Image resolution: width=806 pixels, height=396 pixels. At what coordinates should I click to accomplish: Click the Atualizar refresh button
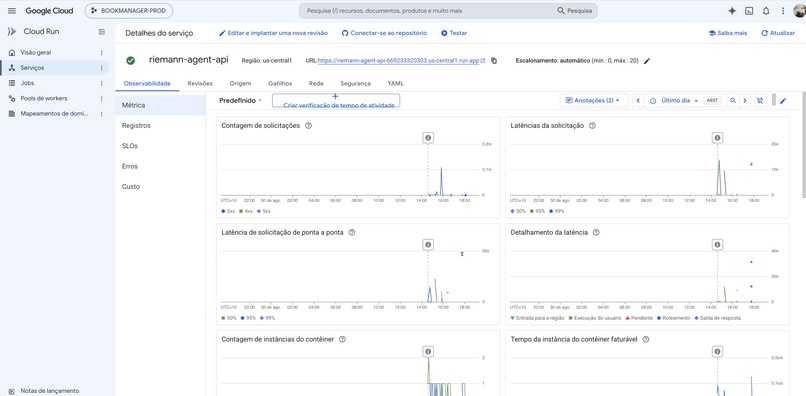pyautogui.click(x=778, y=33)
